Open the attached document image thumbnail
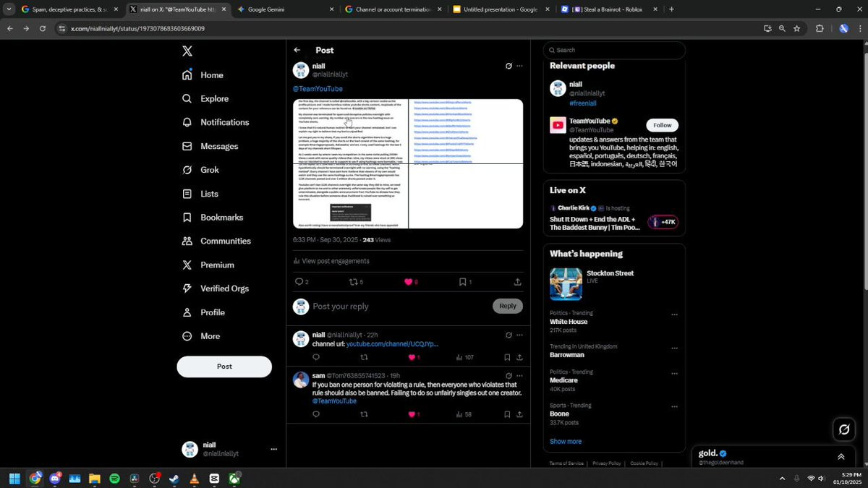This screenshot has height=488, width=868. (x=408, y=164)
